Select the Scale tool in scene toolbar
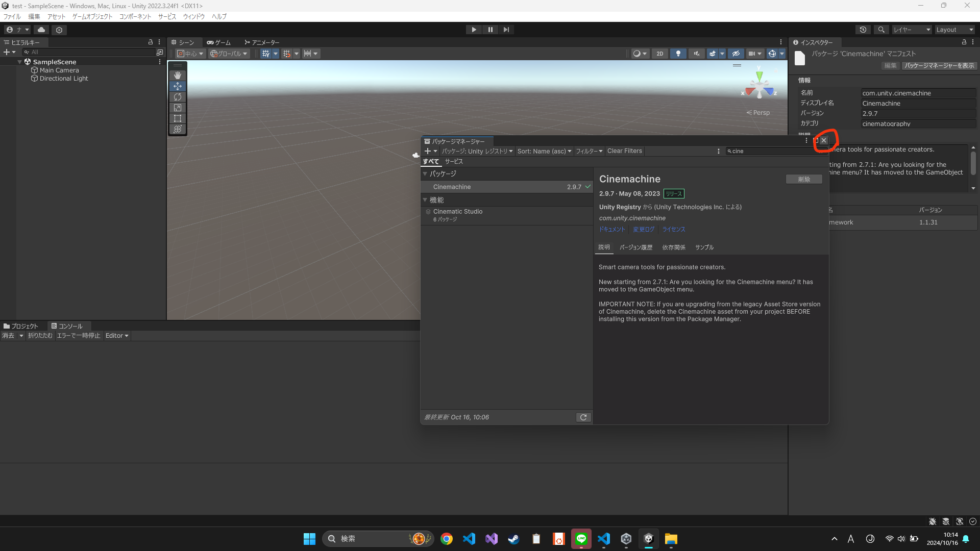Image resolution: width=980 pixels, height=551 pixels. [x=178, y=108]
